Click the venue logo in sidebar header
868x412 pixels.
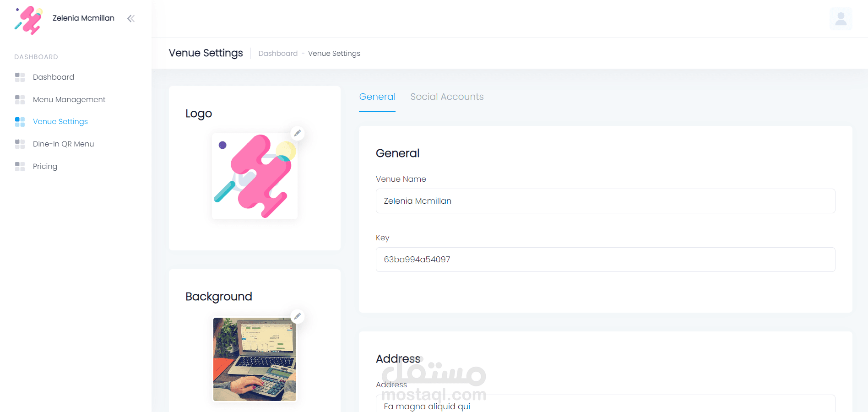(x=28, y=20)
